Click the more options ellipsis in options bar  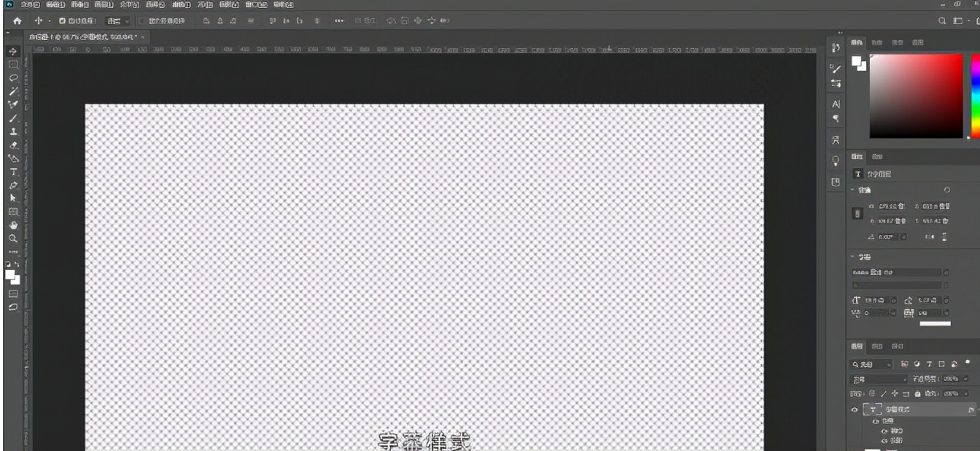(338, 21)
